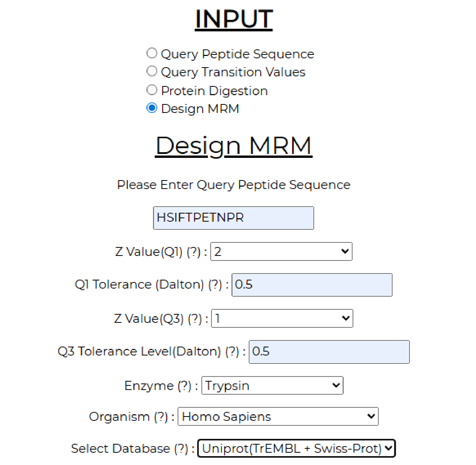The width and height of the screenshot is (476, 465).
Task: Click the Q1 Tolerance input field
Action: tap(312, 285)
